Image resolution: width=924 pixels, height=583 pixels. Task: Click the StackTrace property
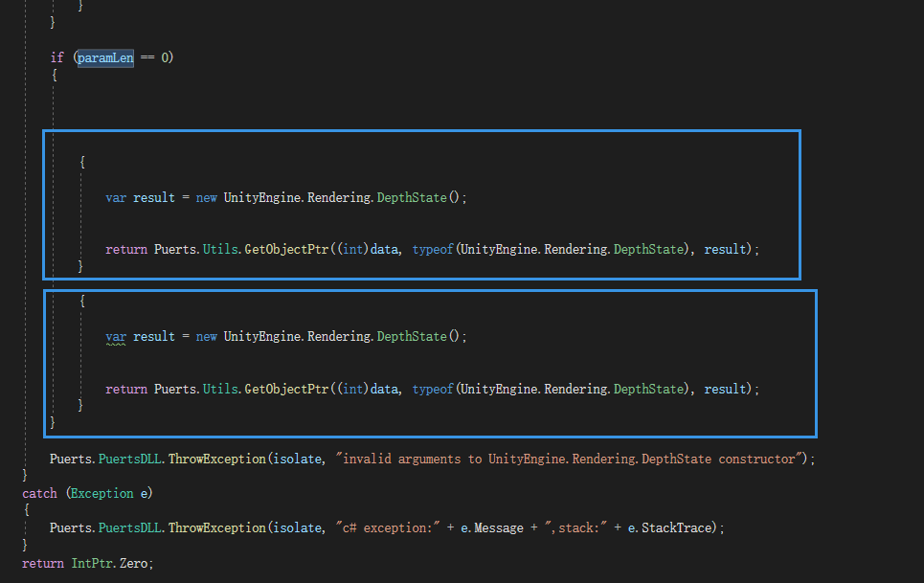point(677,528)
